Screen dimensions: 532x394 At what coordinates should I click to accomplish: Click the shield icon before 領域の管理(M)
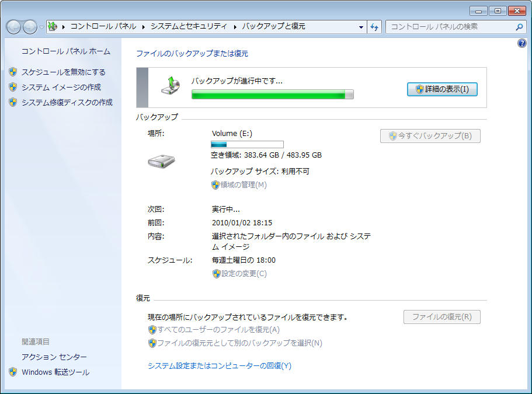click(215, 185)
